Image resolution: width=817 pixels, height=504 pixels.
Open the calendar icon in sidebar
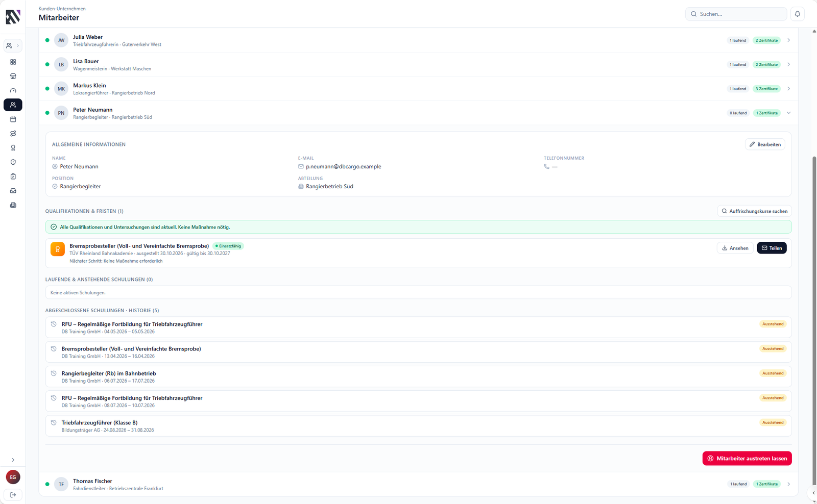point(13,119)
